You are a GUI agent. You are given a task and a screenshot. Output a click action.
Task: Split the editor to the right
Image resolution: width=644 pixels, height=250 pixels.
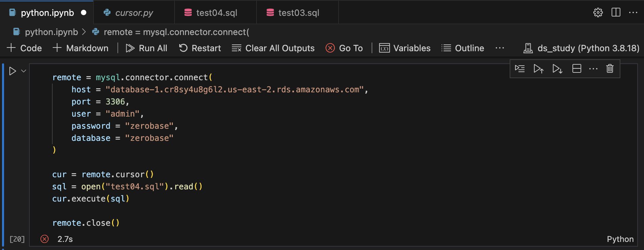[x=616, y=12]
